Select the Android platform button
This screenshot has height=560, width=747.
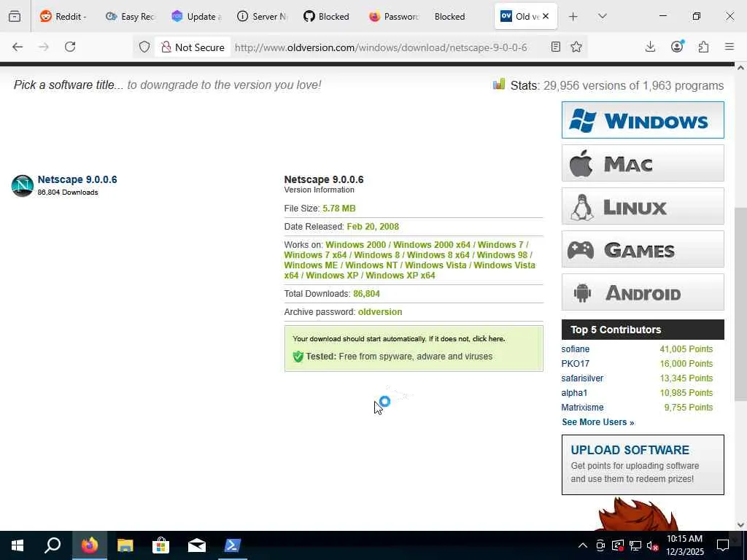[x=643, y=292]
